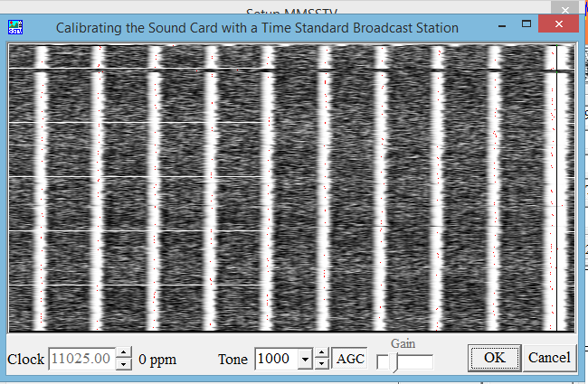Open the Tone frequency dropdown list
The width and height of the screenshot is (588, 384).
point(305,359)
